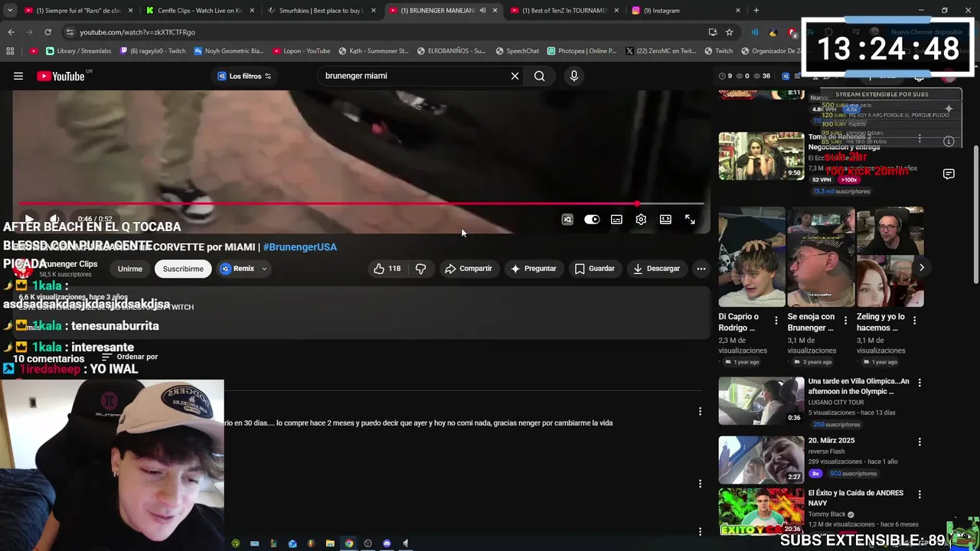Image resolution: width=980 pixels, height=551 pixels.
Task: Open a new browser tab with plus icon
Action: point(756,11)
